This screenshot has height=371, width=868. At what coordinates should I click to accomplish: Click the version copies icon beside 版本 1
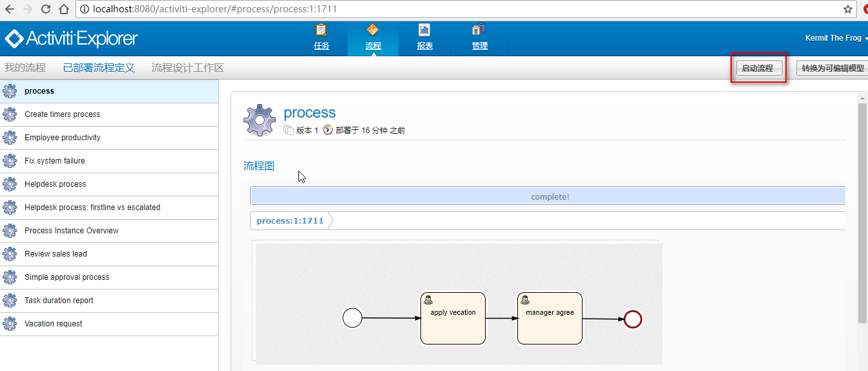pyautogui.click(x=289, y=130)
